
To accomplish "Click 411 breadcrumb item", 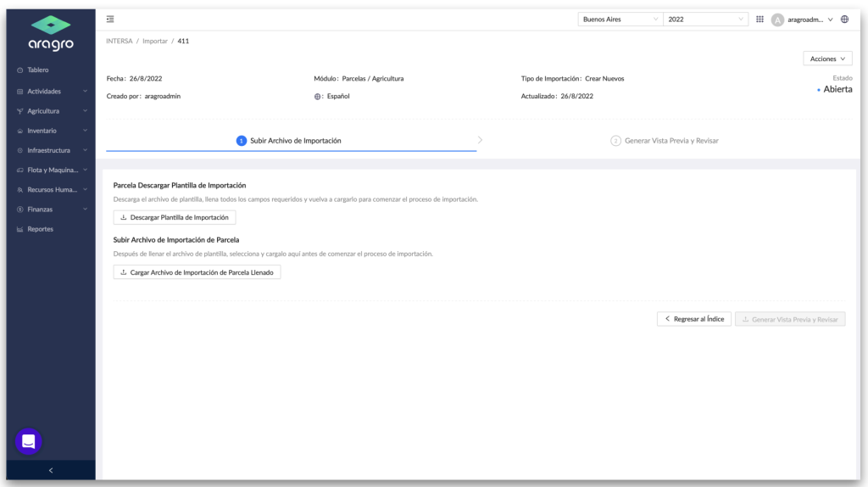I will pyautogui.click(x=183, y=41).
